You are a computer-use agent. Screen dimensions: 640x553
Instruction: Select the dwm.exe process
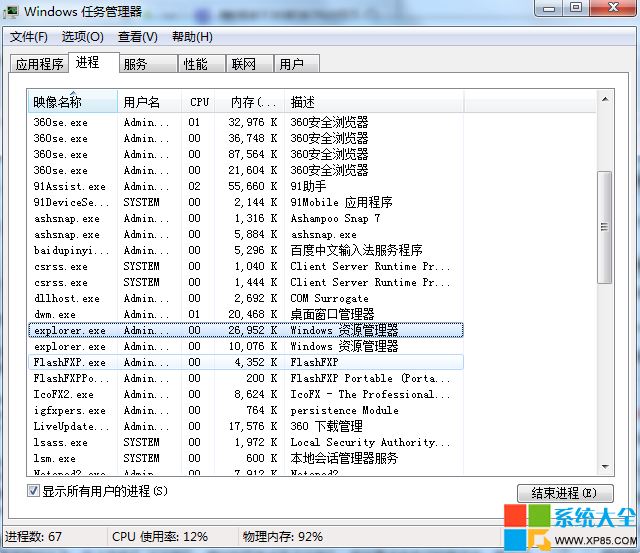pyautogui.click(x=246, y=314)
